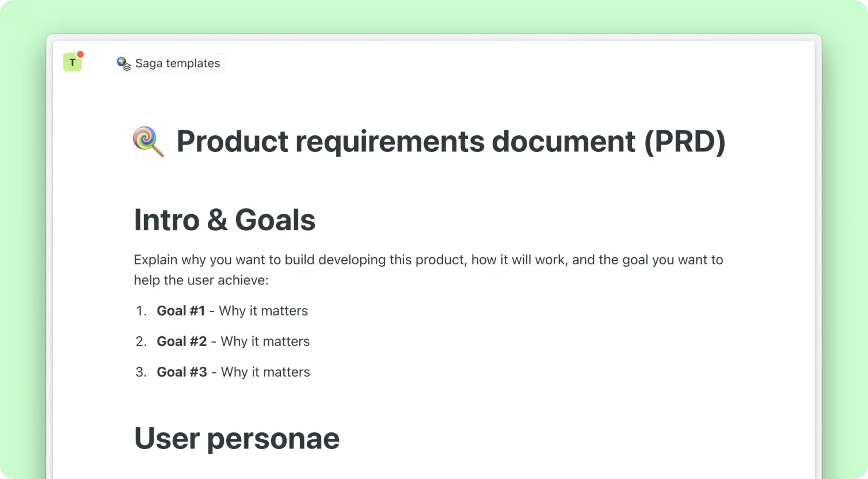Open the Saga templates link
This screenshot has width=868, height=479.
click(x=177, y=63)
